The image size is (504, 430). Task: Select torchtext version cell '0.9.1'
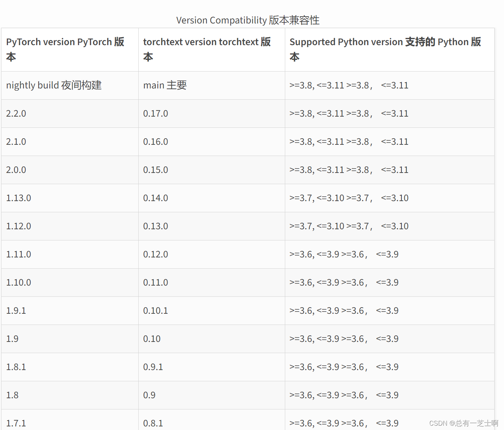coord(212,367)
